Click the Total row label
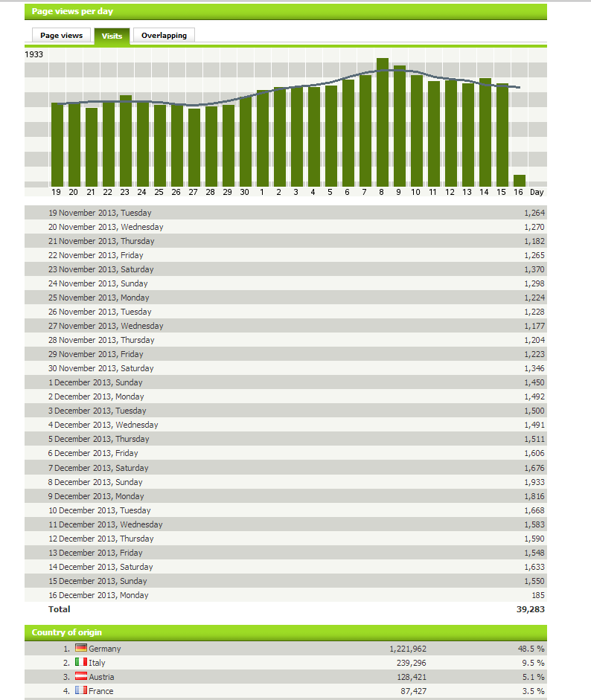 [x=59, y=609]
